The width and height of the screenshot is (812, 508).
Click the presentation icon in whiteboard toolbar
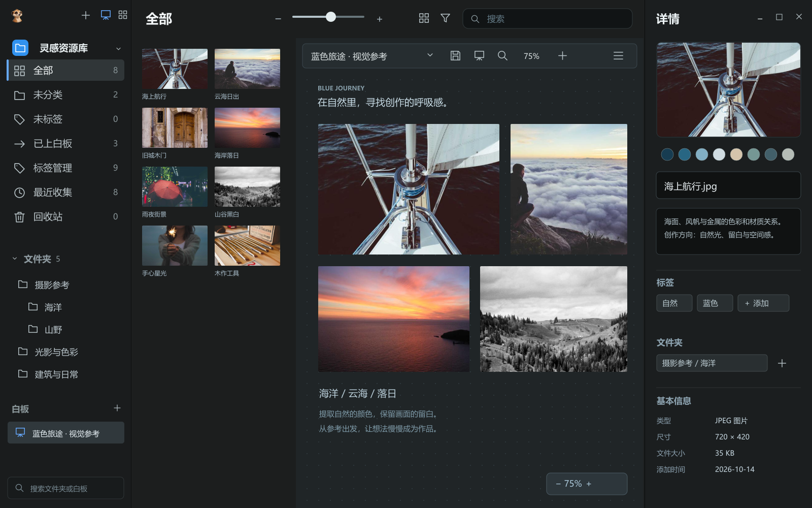pos(479,56)
